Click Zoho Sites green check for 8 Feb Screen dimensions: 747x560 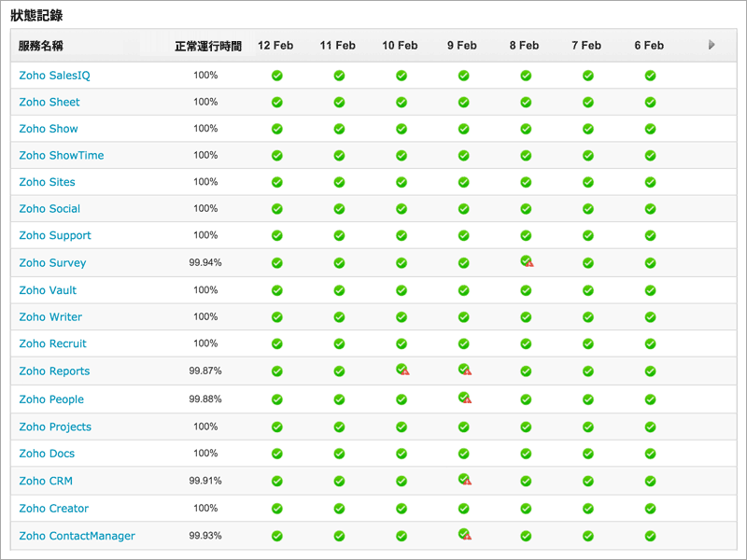[526, 182]
